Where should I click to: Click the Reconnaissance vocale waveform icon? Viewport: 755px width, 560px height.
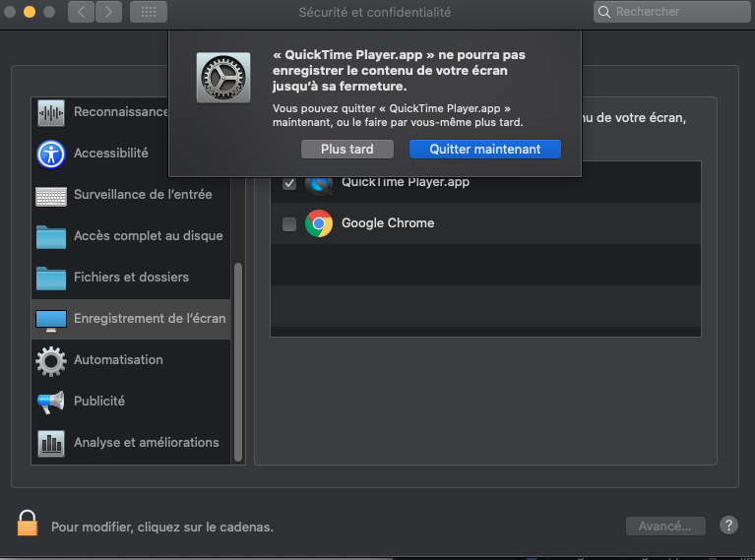[x=51, y=112]
